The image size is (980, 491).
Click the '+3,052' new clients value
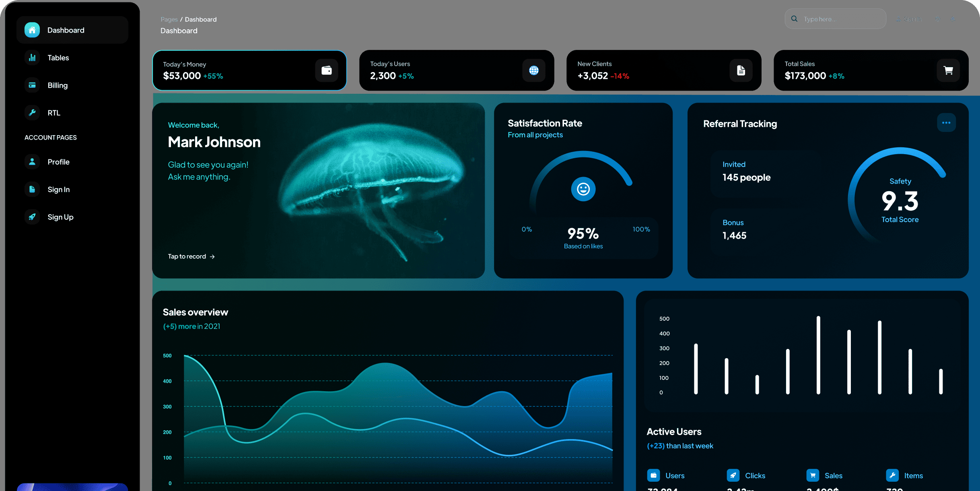pos(593,76)
